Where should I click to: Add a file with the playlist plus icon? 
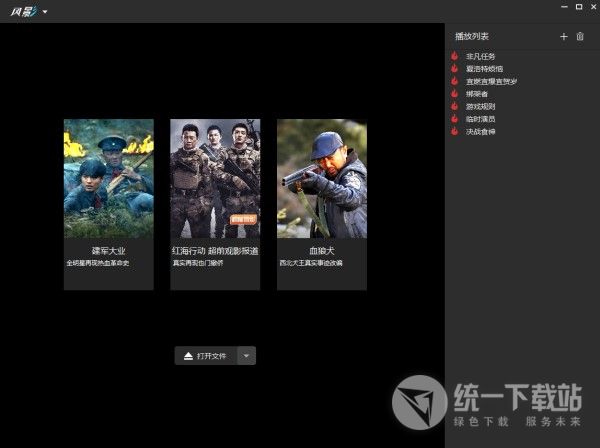point(563,36)
